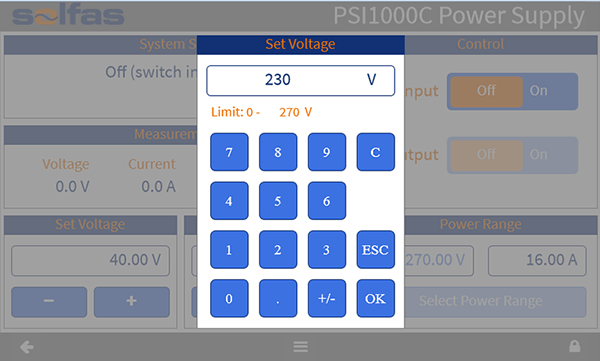Image resolution: width=600 pixels, height=361 pixels.
Task: Click the lock icon
Action: click(x=574, y=346)
